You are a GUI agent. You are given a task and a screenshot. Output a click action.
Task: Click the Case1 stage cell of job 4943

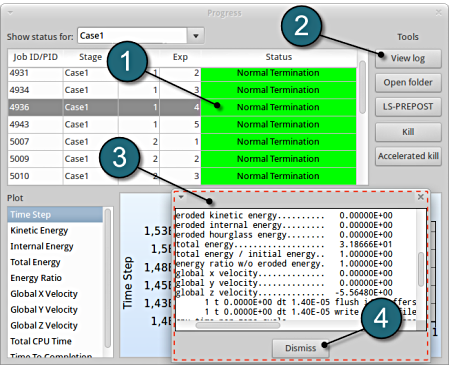pos(91,125)
